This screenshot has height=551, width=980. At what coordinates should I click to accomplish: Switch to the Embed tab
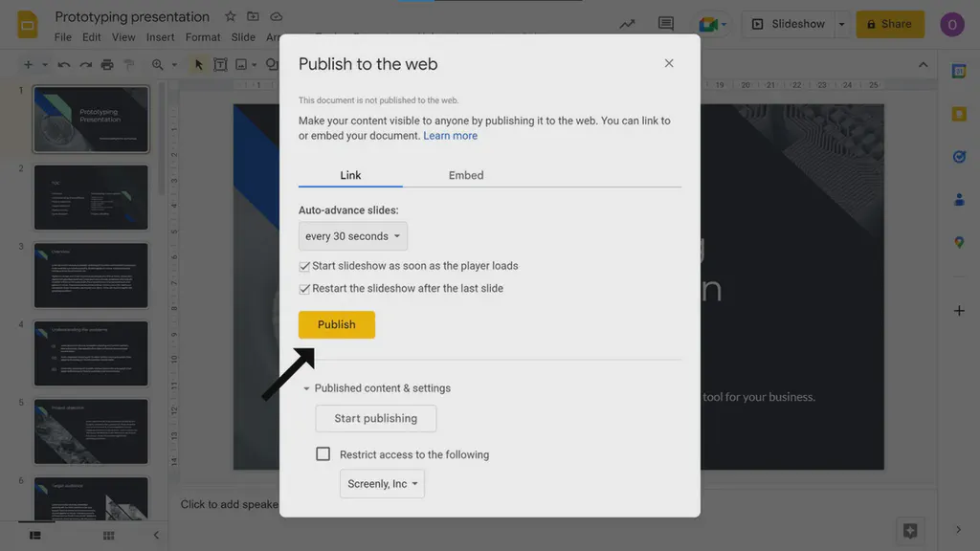point(466,175)
